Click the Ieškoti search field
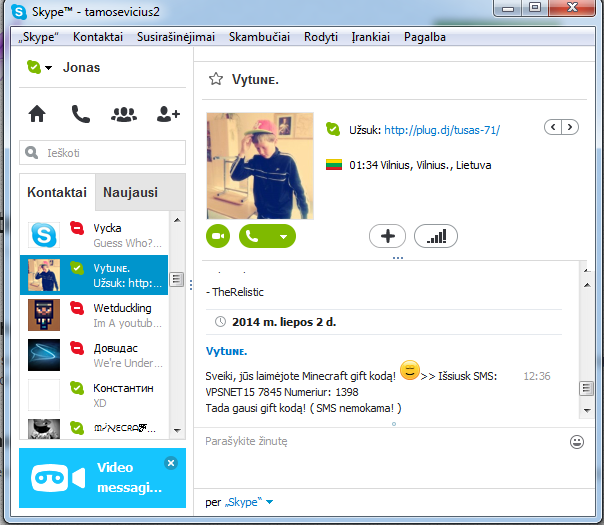This screenshot has height=525, width=604. click(102, 153)
